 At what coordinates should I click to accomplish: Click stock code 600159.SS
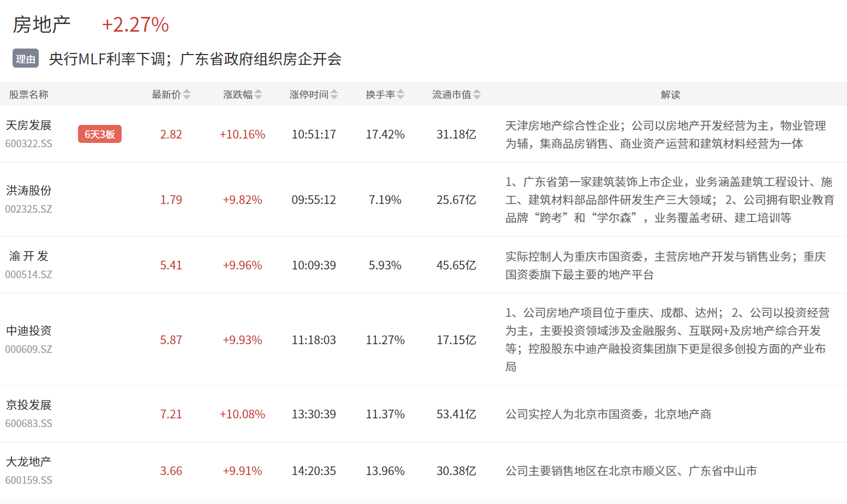point(29,480)
